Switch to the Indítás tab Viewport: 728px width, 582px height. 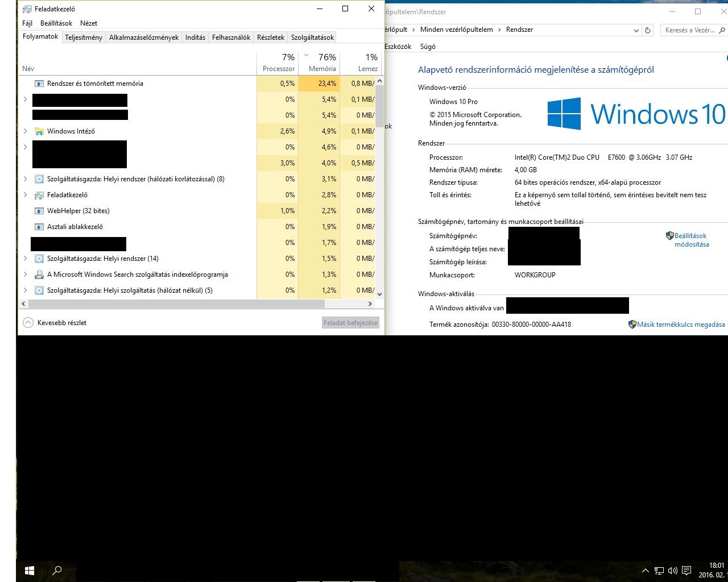(x=195, y=38)
